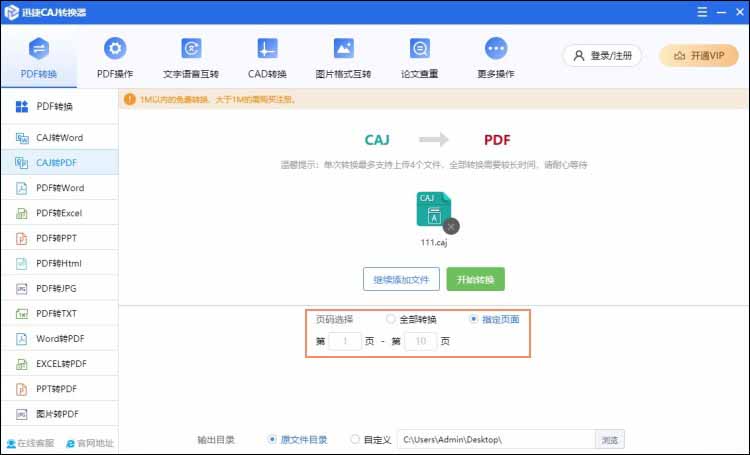Click the 开通VIP button
The width and height of the screenshot is (750, 455).
699,55
